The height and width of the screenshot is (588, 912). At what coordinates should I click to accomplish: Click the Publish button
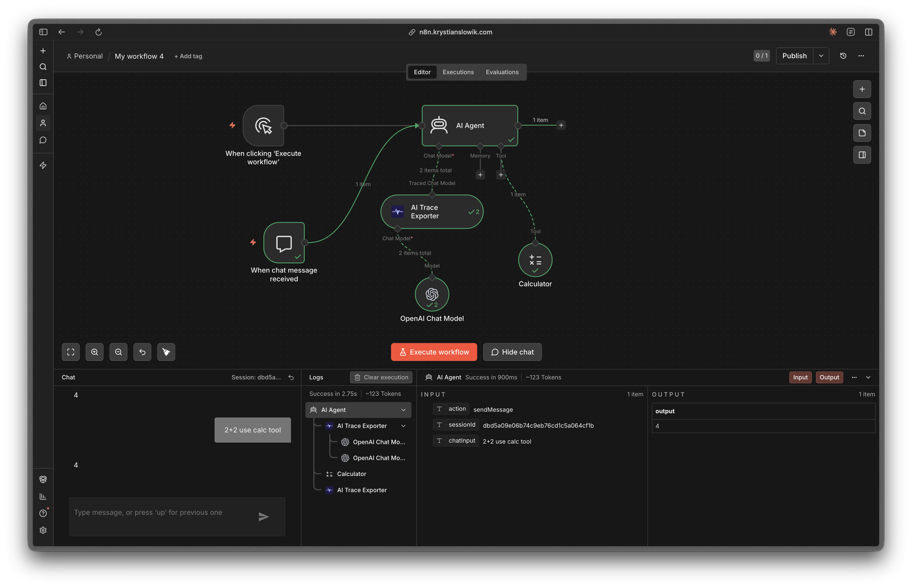click(x=795, y=56)
